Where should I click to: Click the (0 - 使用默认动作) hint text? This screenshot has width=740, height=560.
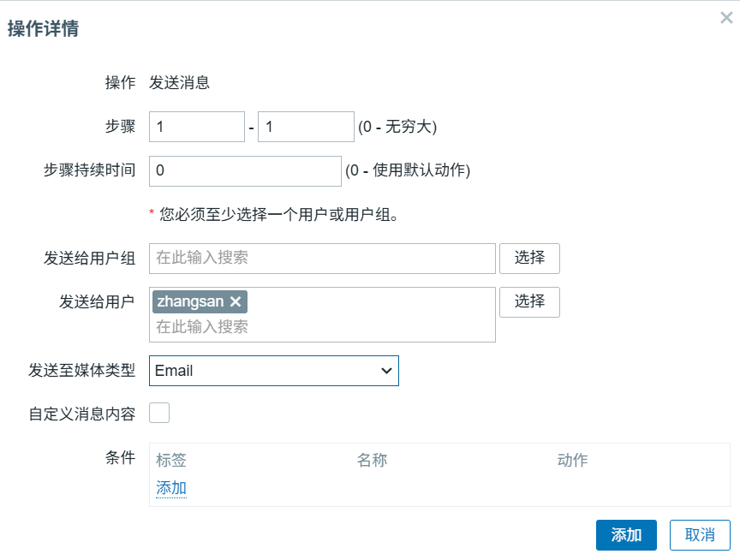click(408, 170)
